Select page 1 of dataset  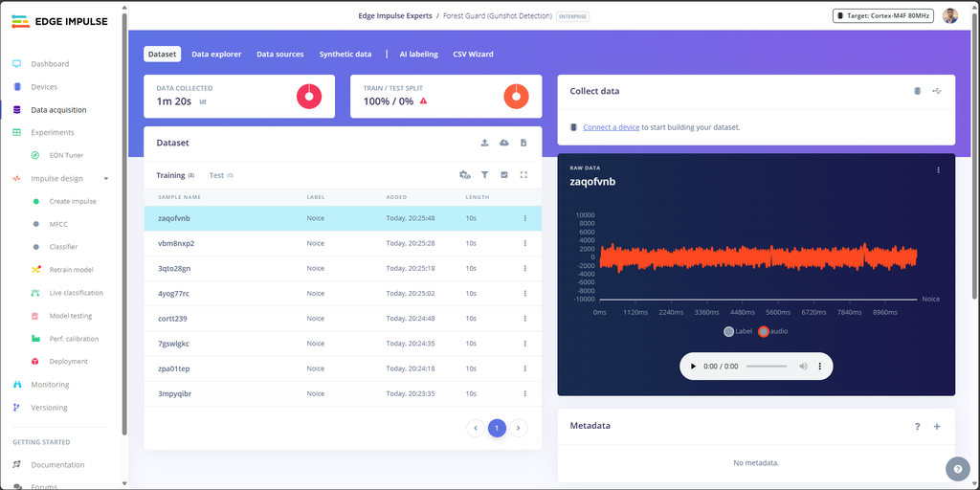point(497,428)
